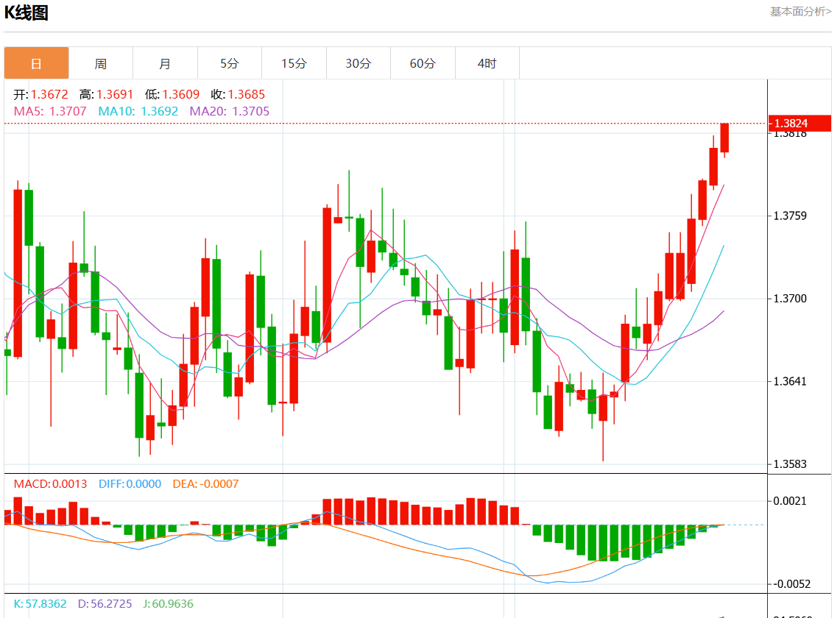Click the MA20: 1.3705 label
Viewport: 840px width, 618px height.
[230, 111]
